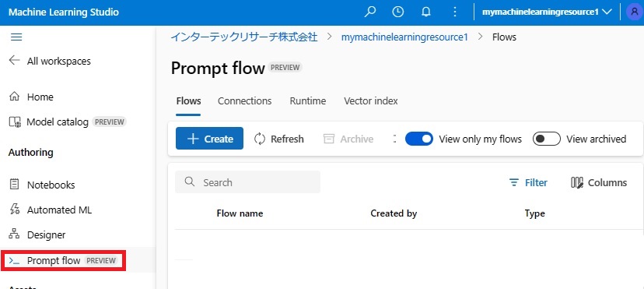Click the Authoring section label
Viewport: 644px width, 289px height.
pos(31,153)
